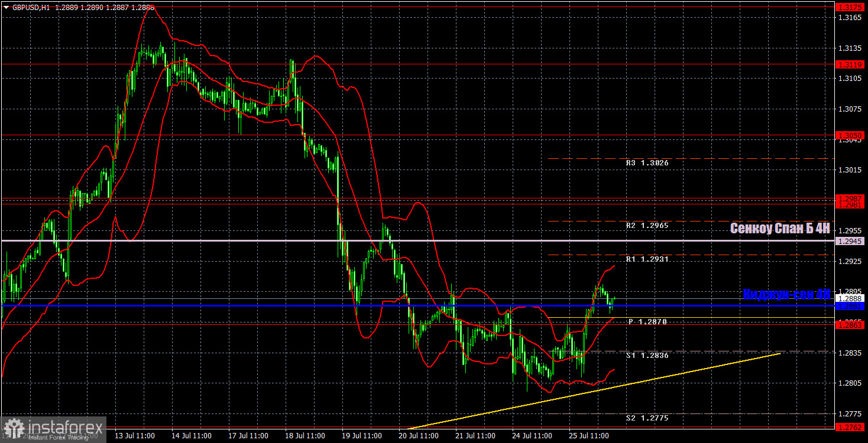Click the 14 Jul 11:00 time axis label

192,436
